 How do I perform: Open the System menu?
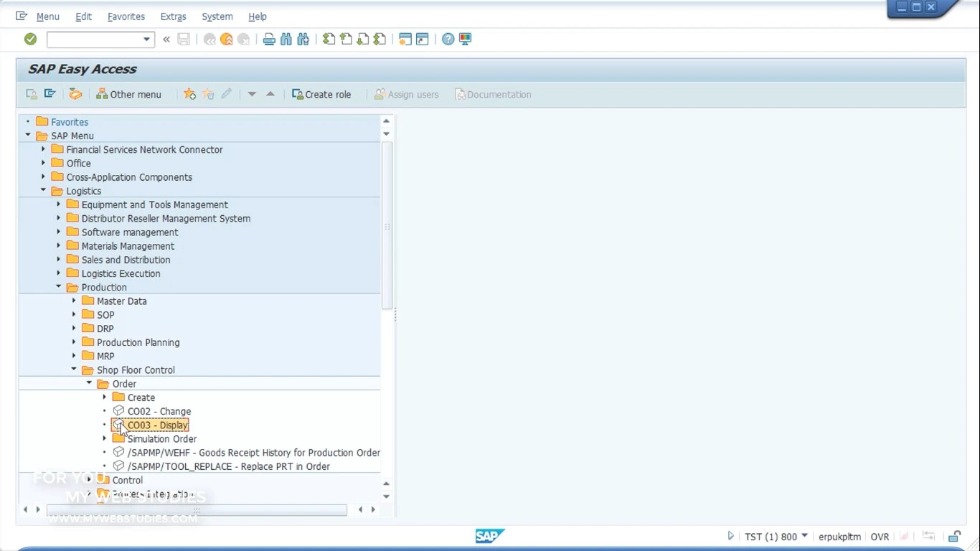(x=217, y=17)
